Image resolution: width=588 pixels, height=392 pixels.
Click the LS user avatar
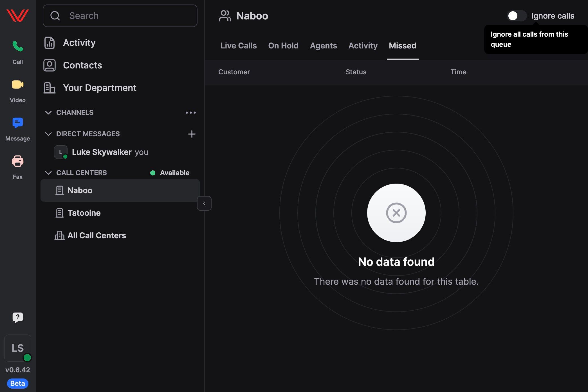(x=17, y=348)
